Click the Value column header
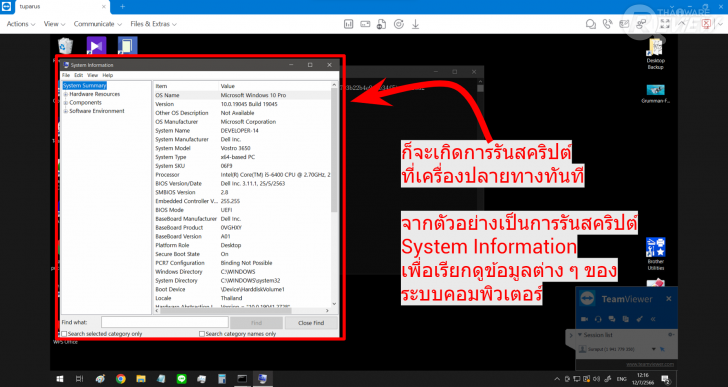Image resolution: width=728 pixels, height=387 pixels. pyautogui.click(x=274, y=86)
